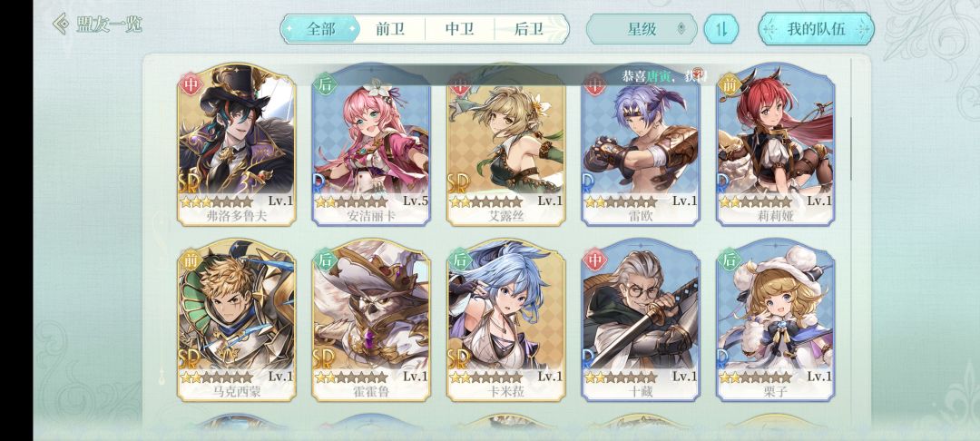
Task: Click the vertical scrollbar of ally list
Action: tap(850, 148)
